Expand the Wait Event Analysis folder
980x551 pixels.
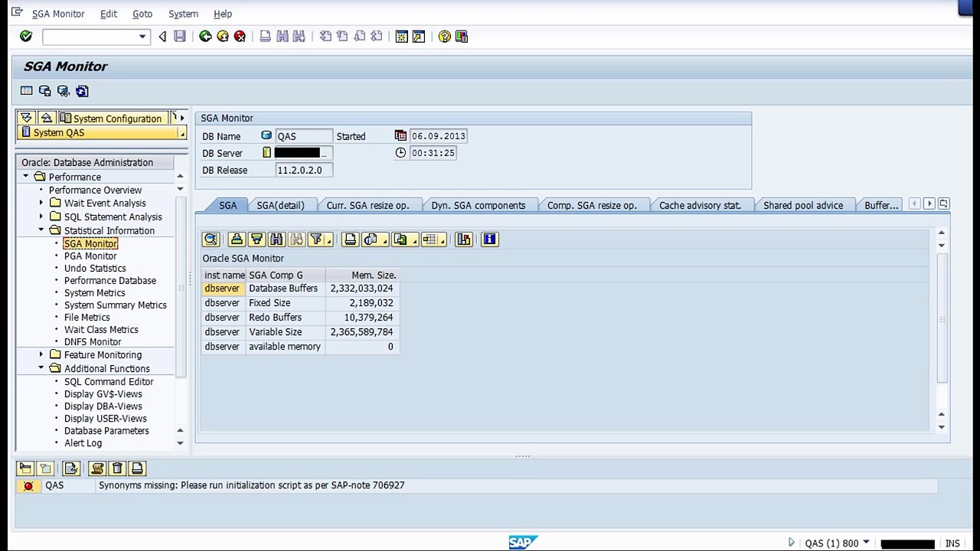tap(41, 203)
